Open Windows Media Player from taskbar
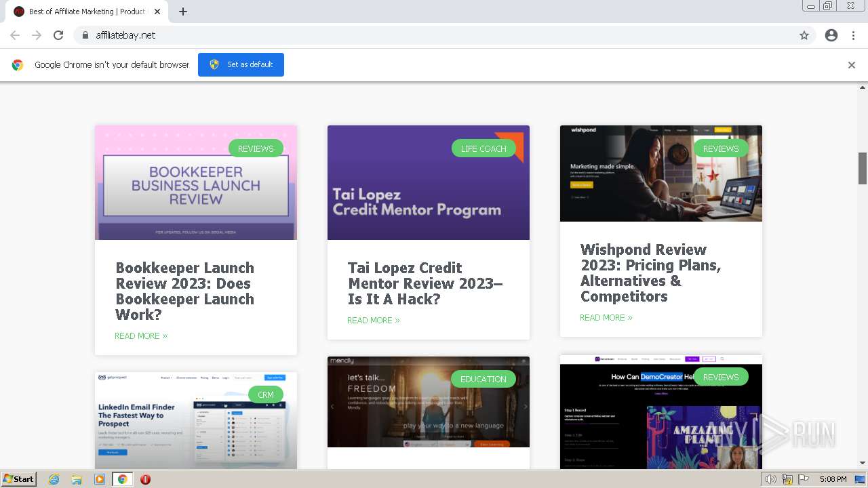The height and width of the screenshot is (488, 868). click(100, 479)
